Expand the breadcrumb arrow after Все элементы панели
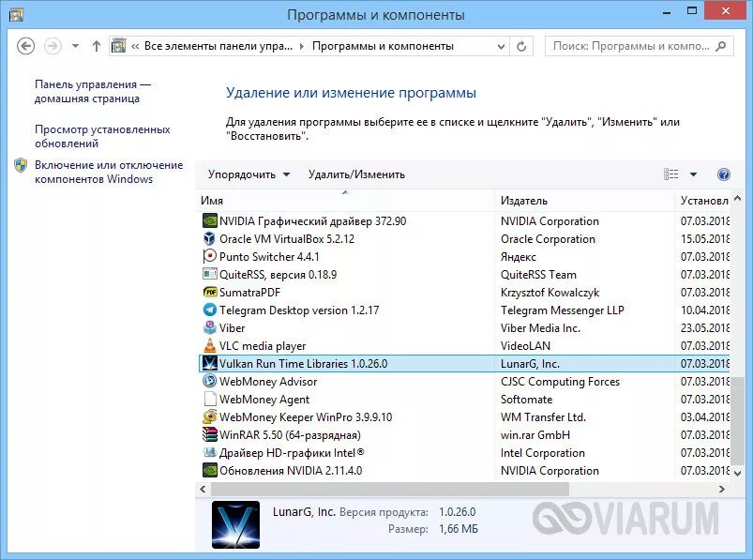The image size is (753, 560). click(302, 46)
